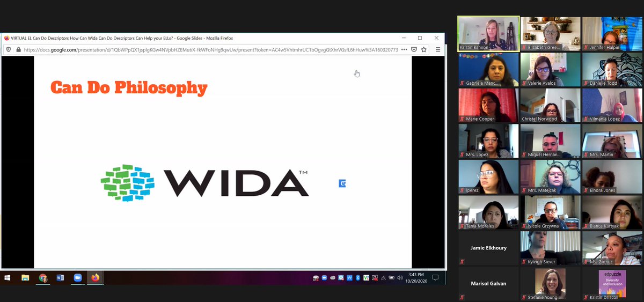Viewport: 644px width, 302px height.
Task: Switch to Zoom in the taskbar
Action: click(77, 278)
